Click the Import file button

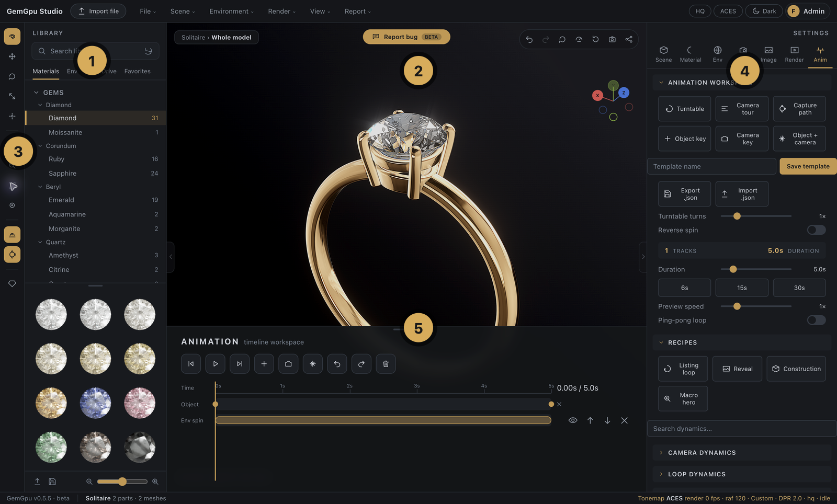[98, 11]
